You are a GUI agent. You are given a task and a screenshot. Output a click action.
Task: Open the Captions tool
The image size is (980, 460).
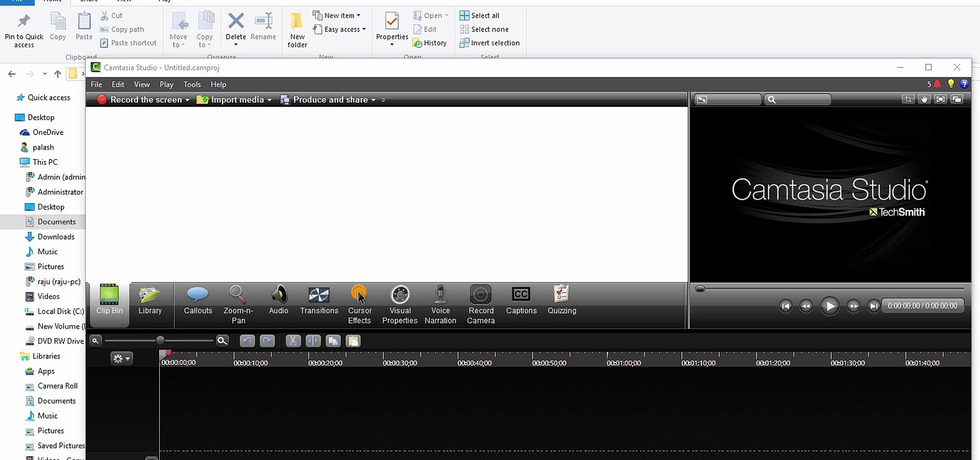pyautogui.click(x=521, y=300)
